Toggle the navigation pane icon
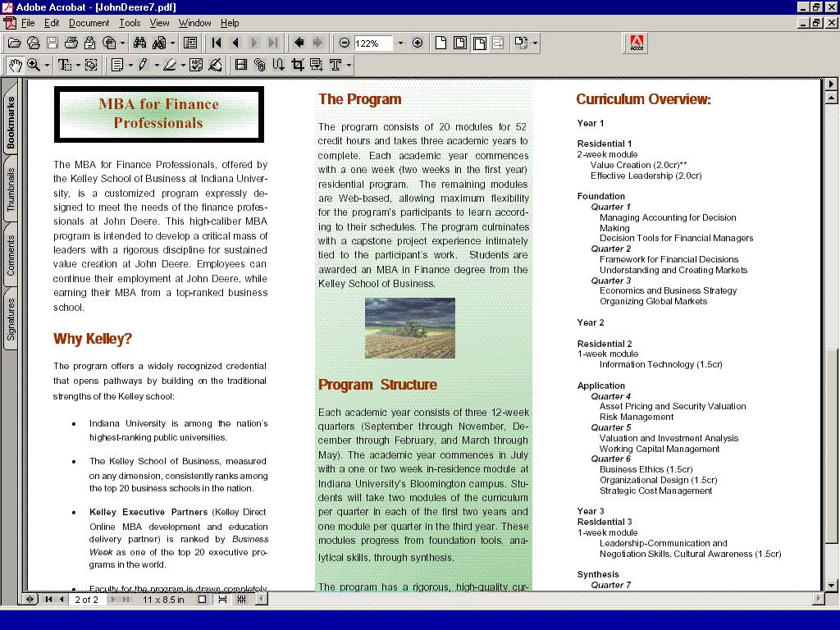840x630 pixels. [x=190, y=43]
